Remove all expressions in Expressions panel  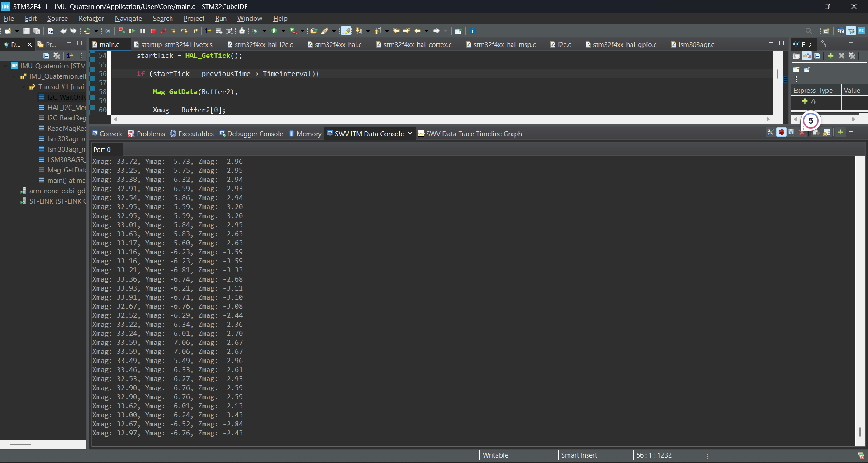pyautogui.click(x=852, y=56)
